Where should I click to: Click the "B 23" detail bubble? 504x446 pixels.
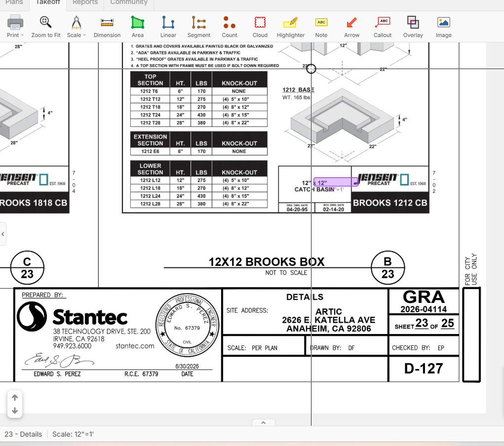388,268
